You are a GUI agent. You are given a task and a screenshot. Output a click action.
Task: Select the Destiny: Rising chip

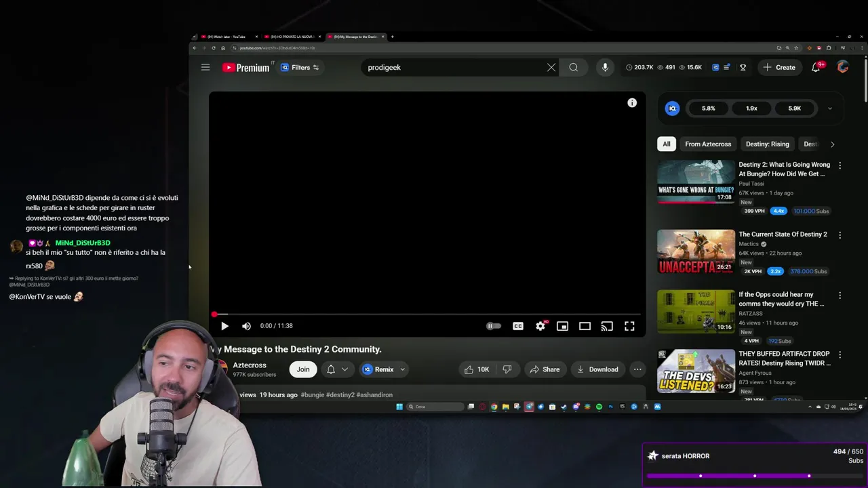pos(767,144)
